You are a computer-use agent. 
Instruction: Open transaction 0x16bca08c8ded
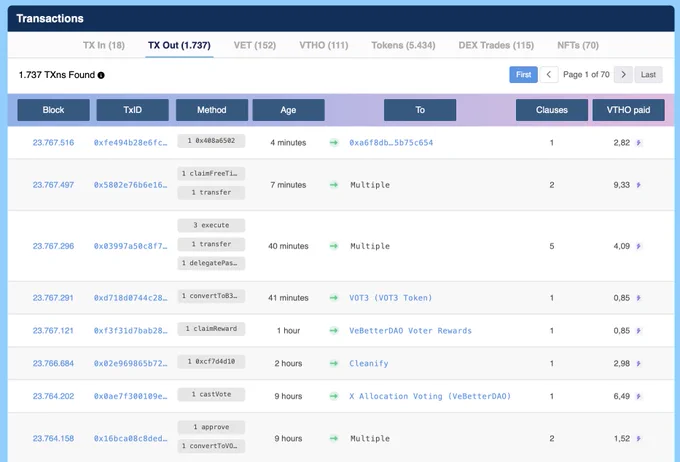tap(131, 438)
